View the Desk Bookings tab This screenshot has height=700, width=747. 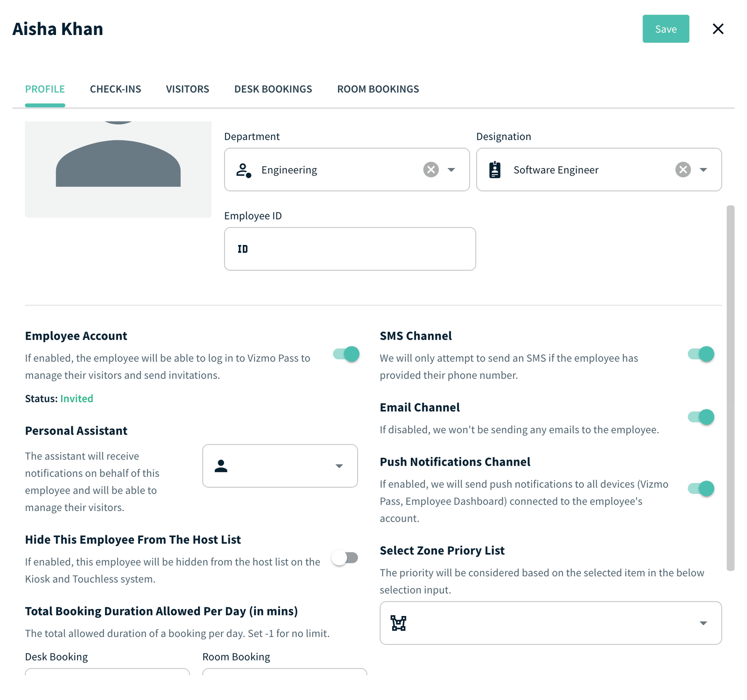(x=273, y=89)
